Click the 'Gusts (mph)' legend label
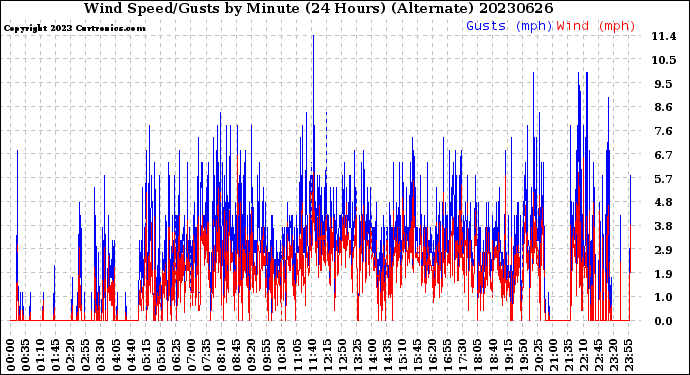690x375 pixels. [x=509, y=26]
